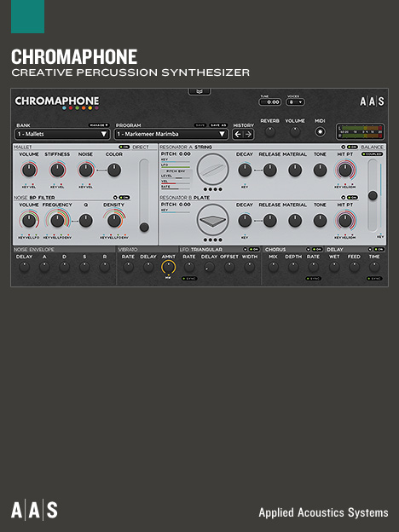Click the Noise Density knob
This screenshot has height=532, width=399.
(x=114, y=221)
